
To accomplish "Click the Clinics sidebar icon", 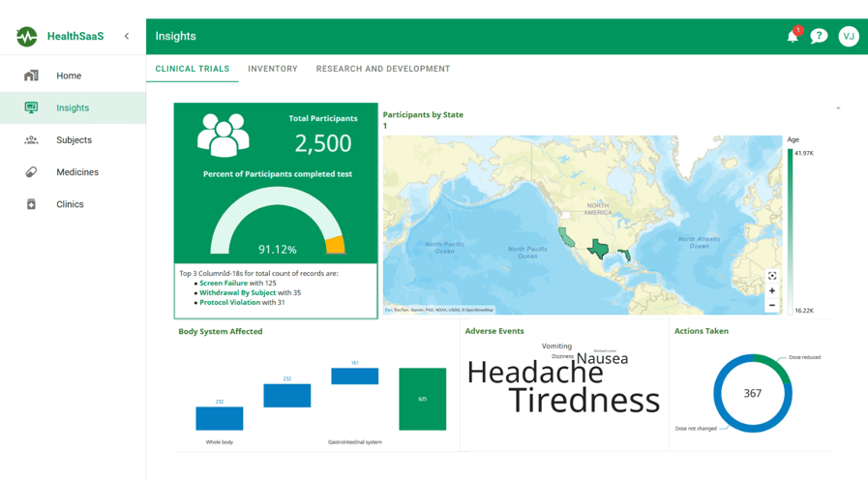I will [x=31, y=204].
